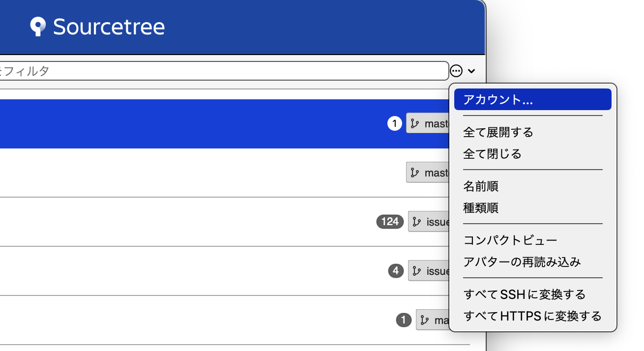Reload avatars via アバターの再読み込み
This screenshot has width=644, height=351.
click(x=521, y=262)
